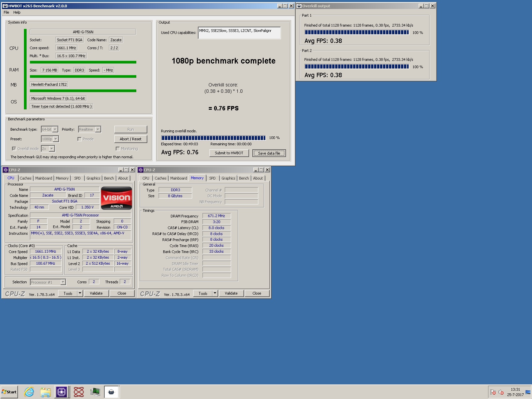Click the Show desktop tray icon

pos(528,392)
